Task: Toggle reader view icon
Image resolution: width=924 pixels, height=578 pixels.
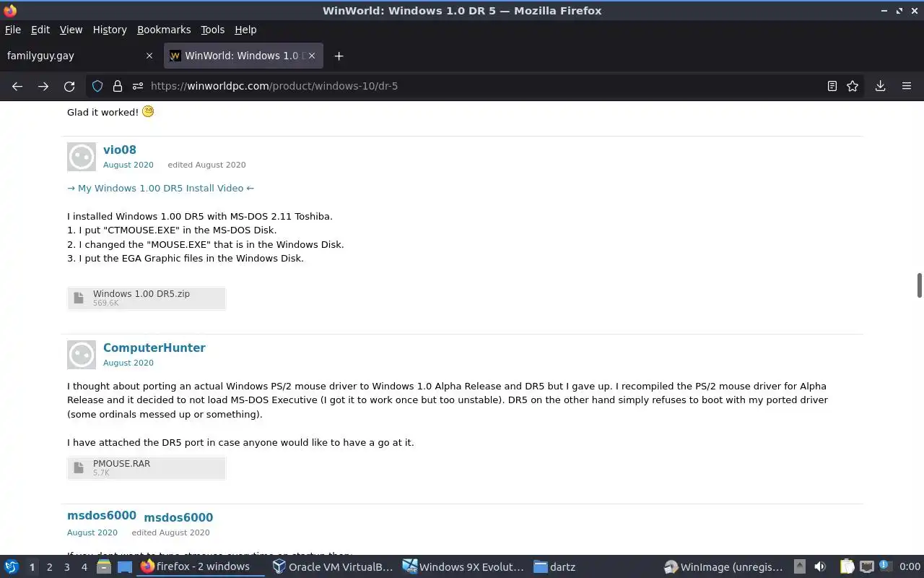Action: point(832,86)
